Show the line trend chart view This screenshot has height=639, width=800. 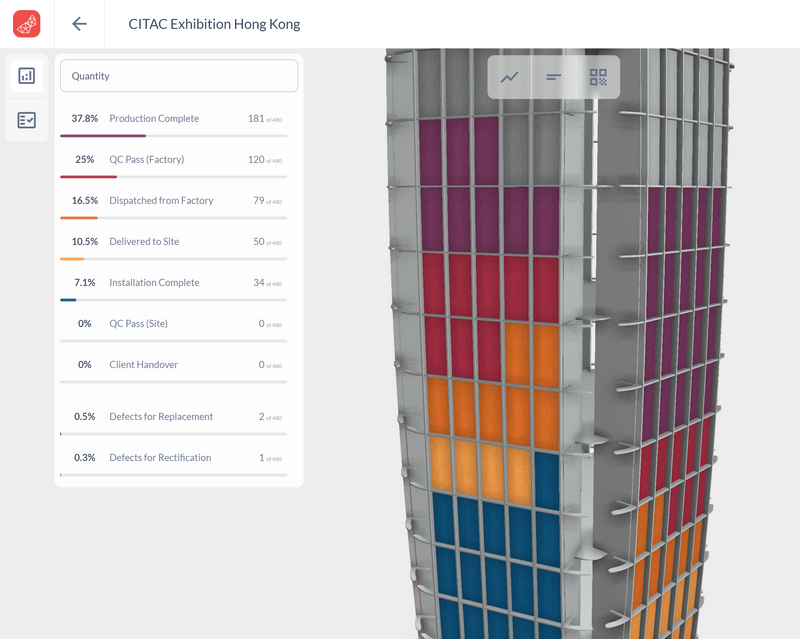[x=510, y=77]
